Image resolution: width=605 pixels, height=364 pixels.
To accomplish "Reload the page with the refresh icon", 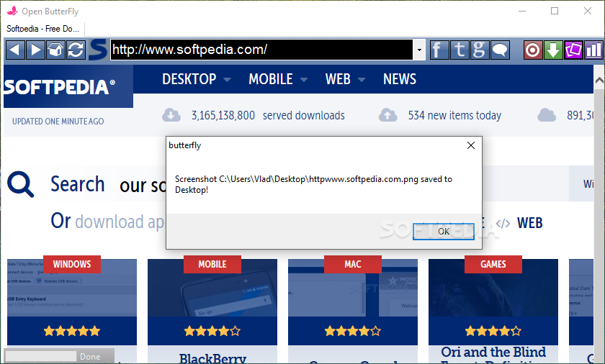I will tap(76, 50).
